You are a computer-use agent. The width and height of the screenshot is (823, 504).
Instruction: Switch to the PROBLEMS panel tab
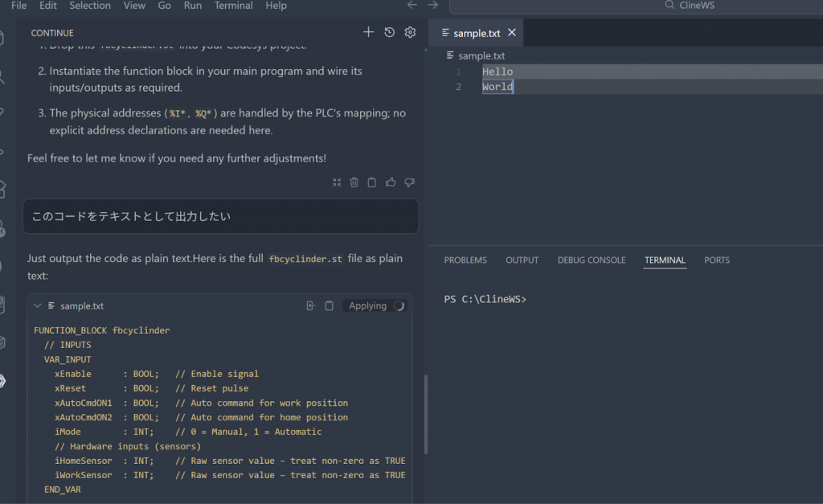click(465, 260)
